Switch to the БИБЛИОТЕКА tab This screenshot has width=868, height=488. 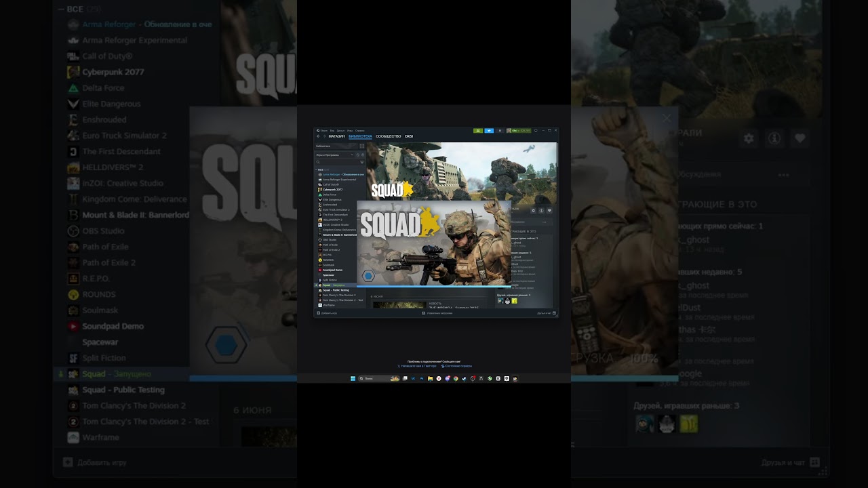click(x=360, y=136)
